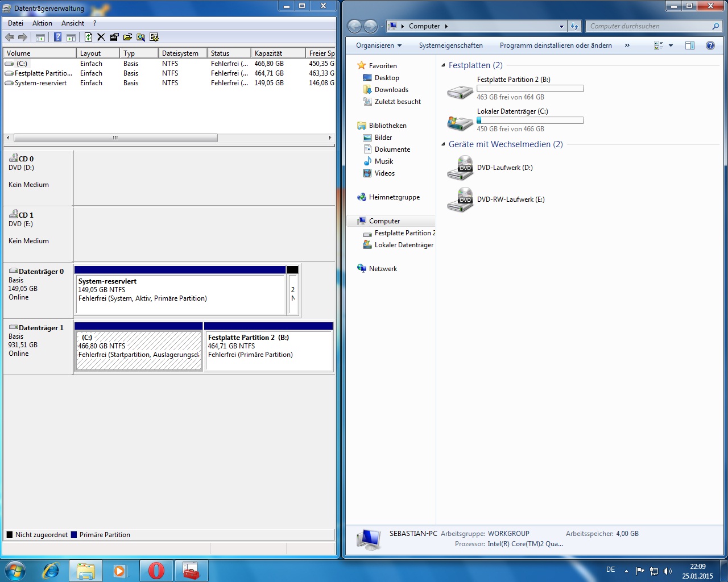
Task: Open the Aktion menu
Action: click(x=42, y=23)
